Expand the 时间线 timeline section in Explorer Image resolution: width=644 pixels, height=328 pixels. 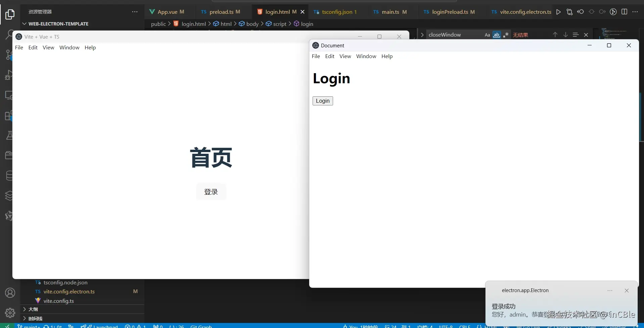[x=34, y=318]
